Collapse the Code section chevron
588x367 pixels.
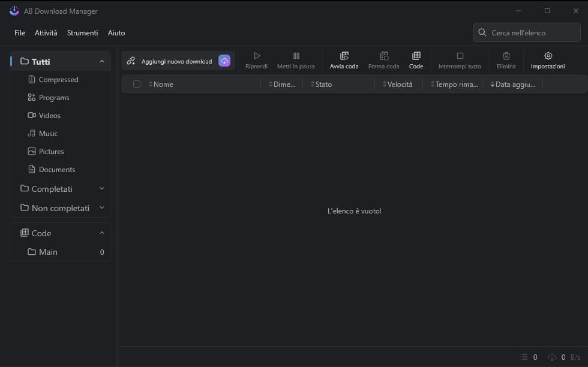102,233
